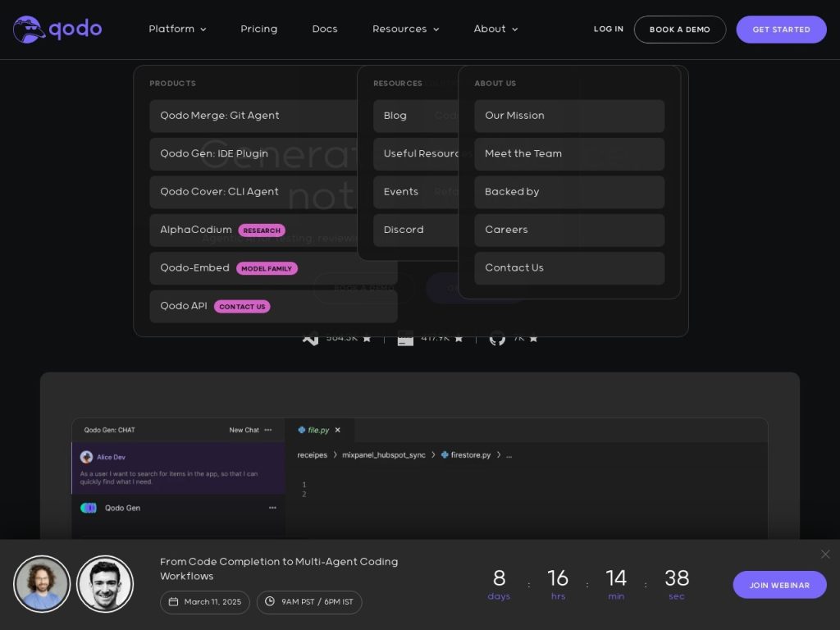Click New Chat in Qodo Gen panel
The image size is (840, 630).
coord(244,430)
